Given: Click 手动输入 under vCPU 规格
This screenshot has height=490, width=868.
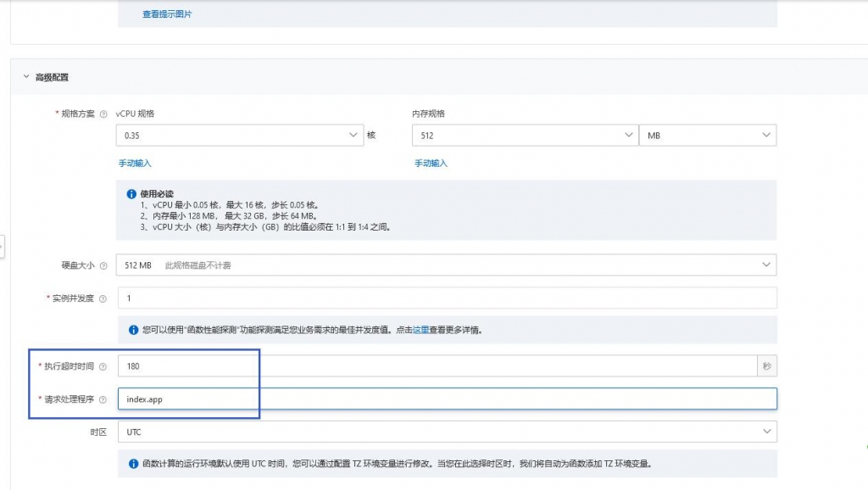Looking at the screenshot, I should click(x=135, y=164).
